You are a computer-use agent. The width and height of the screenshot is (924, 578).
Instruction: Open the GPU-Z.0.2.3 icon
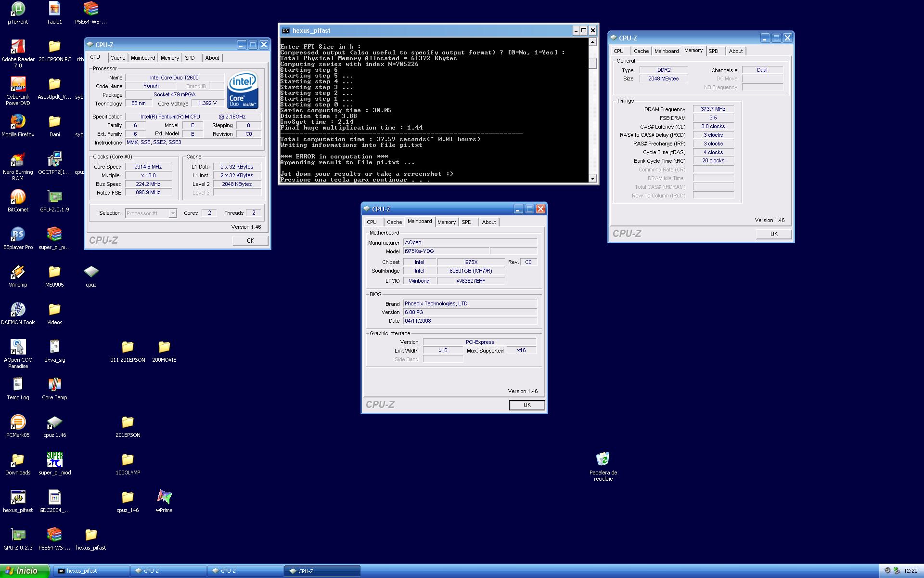pyautogui.click(x=18, y=539)
